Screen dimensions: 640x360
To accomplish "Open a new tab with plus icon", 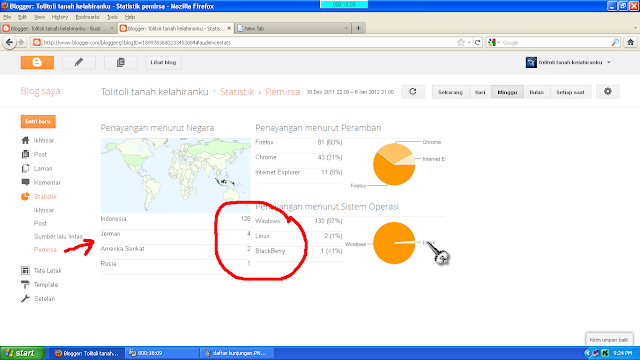I will pos(358,28).
